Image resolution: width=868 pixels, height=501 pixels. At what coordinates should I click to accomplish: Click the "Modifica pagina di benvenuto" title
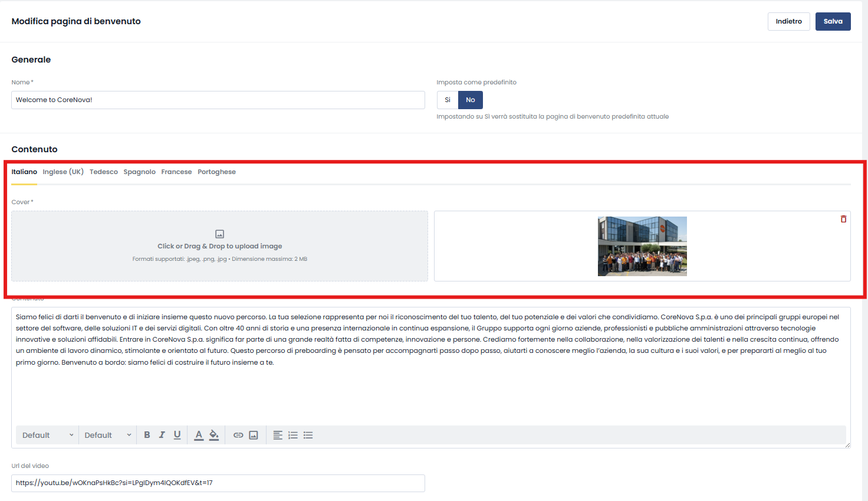pyautogui.click(x=76, y=21)
